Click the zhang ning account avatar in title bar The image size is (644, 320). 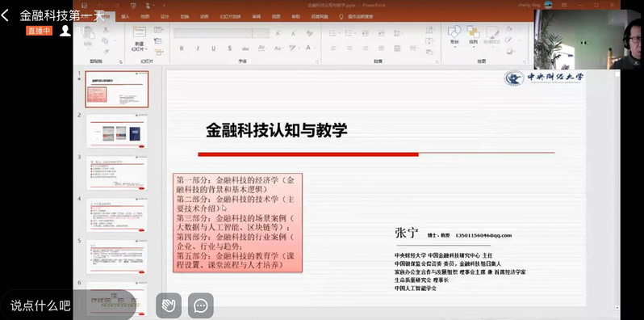click(548, 5)
